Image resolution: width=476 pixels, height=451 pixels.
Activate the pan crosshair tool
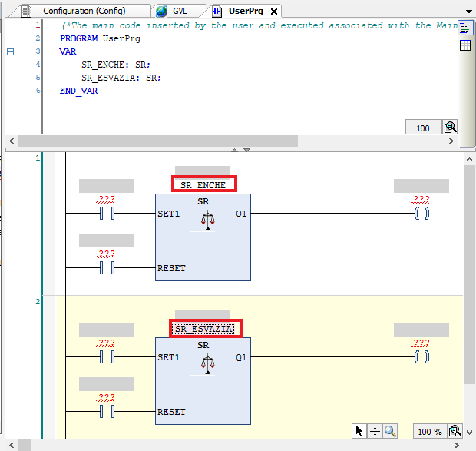(x=375, y=431)
